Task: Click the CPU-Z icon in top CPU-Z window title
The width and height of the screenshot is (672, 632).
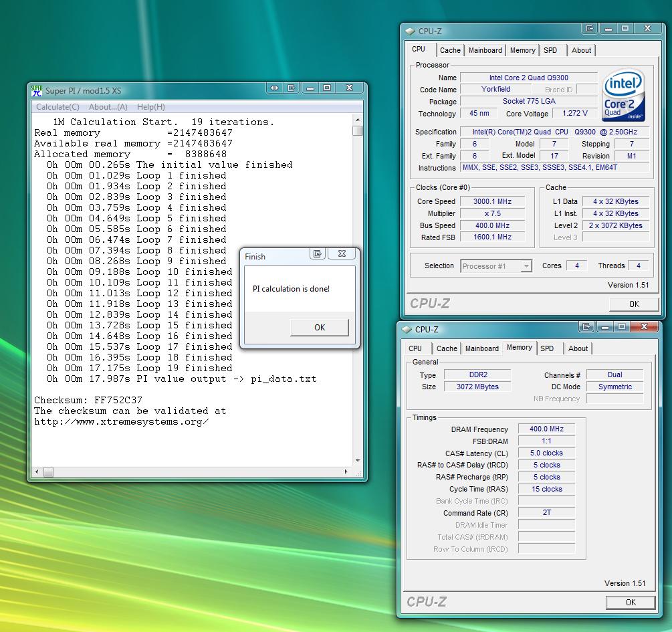Action: pyautogui.click(x=410, y=31)
